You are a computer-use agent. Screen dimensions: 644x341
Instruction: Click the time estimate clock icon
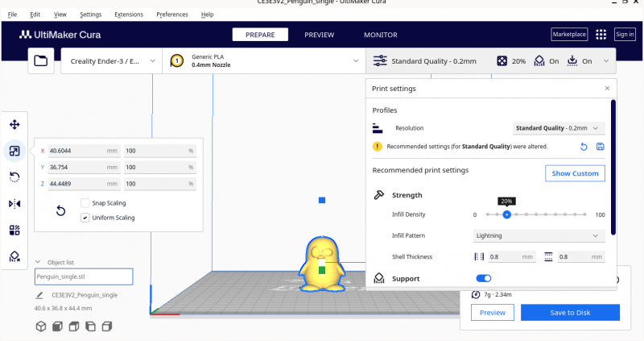pyautogui.click(x=476, y=294)
